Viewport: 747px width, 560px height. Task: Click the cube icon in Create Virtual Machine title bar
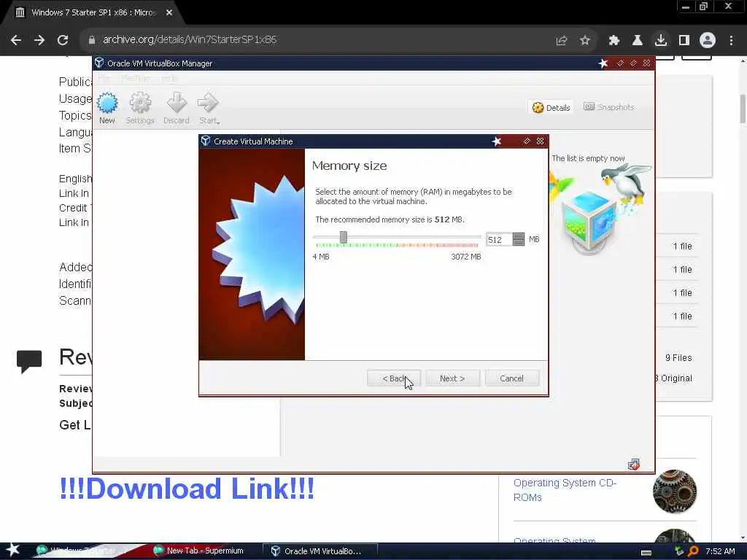click(x=205, y=141)
